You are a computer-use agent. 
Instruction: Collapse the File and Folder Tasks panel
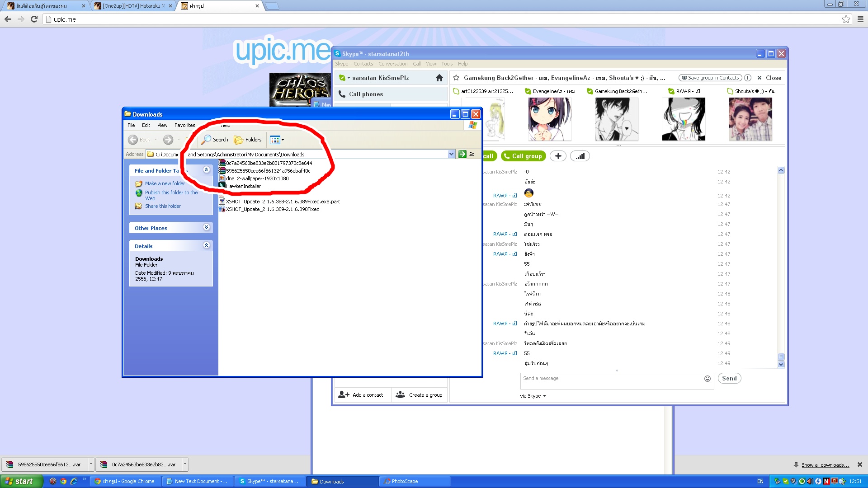[x=206, y=170]
